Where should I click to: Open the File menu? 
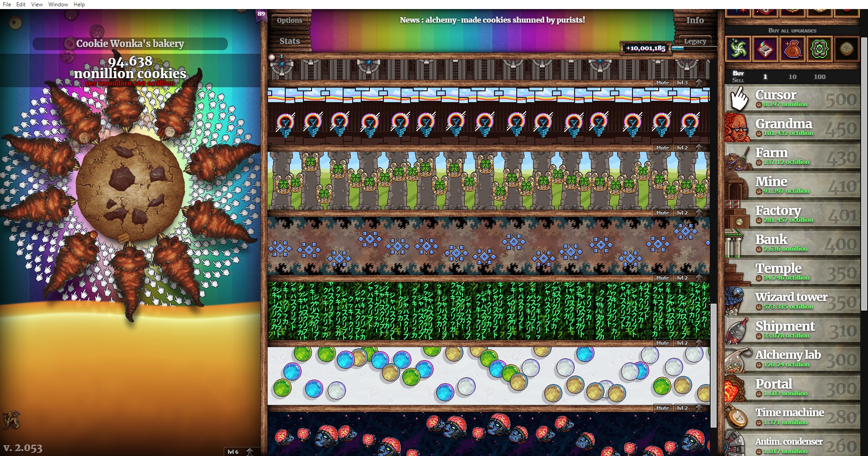[x=7, y=5]
